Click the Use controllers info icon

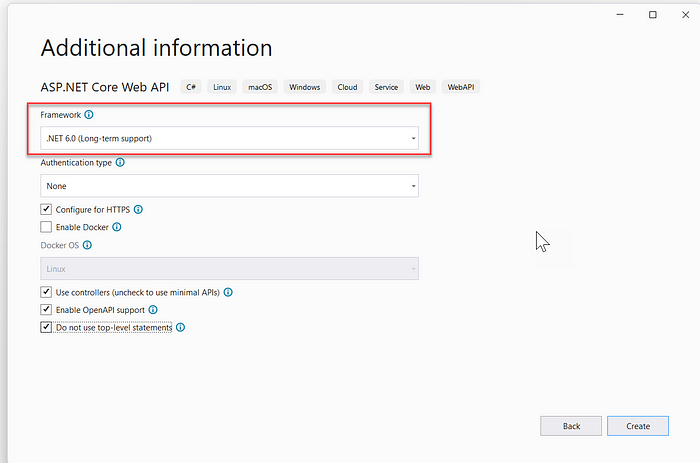click(x=228, y=292)
